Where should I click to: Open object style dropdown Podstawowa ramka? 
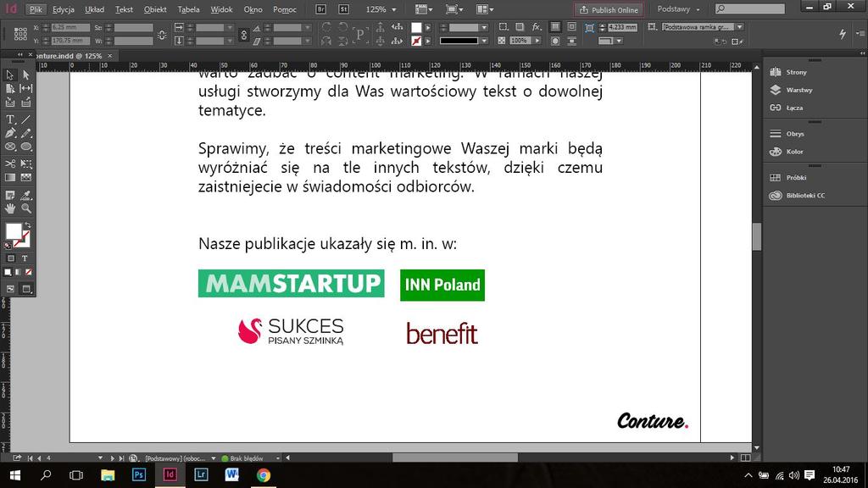pyautogui.click(x=739, y=26)
